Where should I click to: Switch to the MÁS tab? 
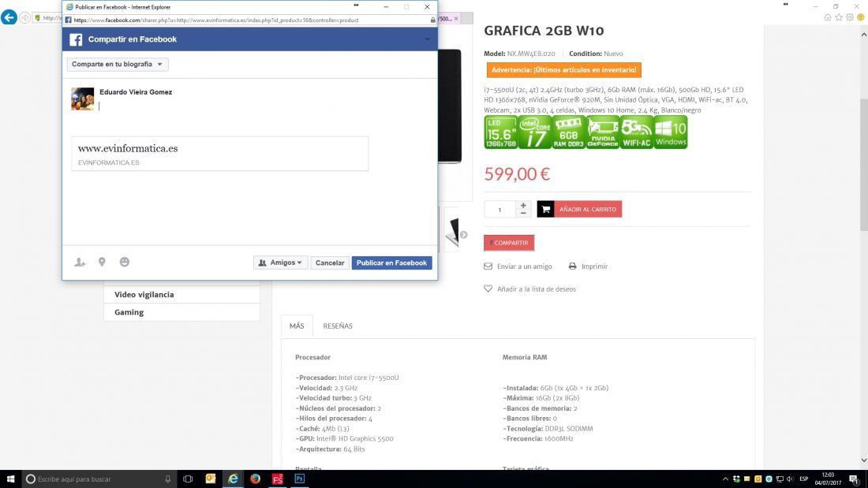297,326
